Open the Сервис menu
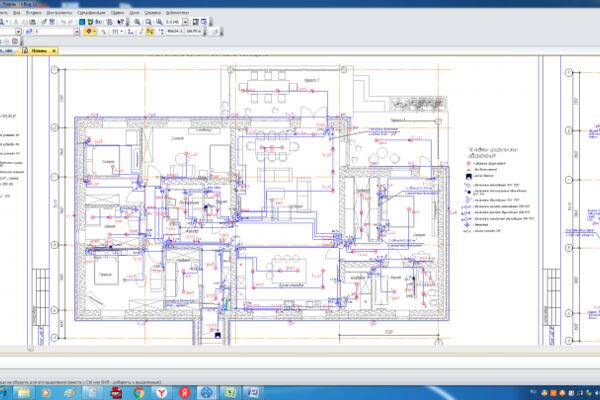The width and height of the screenshot is (600, 400). (x=117, y=13)
